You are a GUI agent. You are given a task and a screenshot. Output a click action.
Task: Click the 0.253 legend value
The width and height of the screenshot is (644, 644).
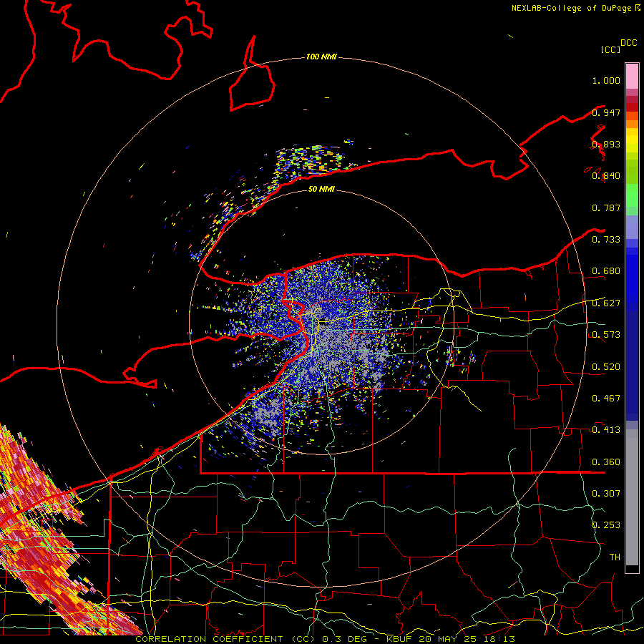pos(606,525)
